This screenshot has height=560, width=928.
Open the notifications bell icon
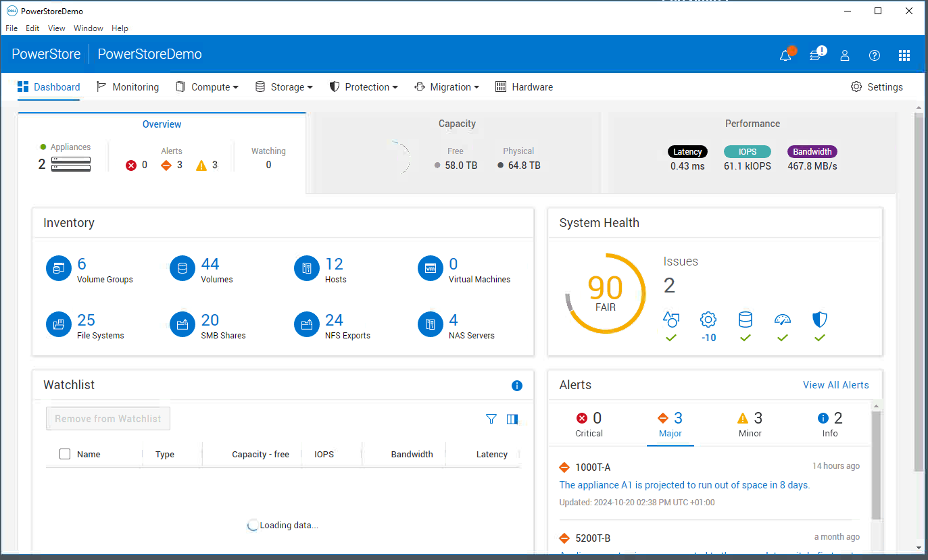click(785, 55)
